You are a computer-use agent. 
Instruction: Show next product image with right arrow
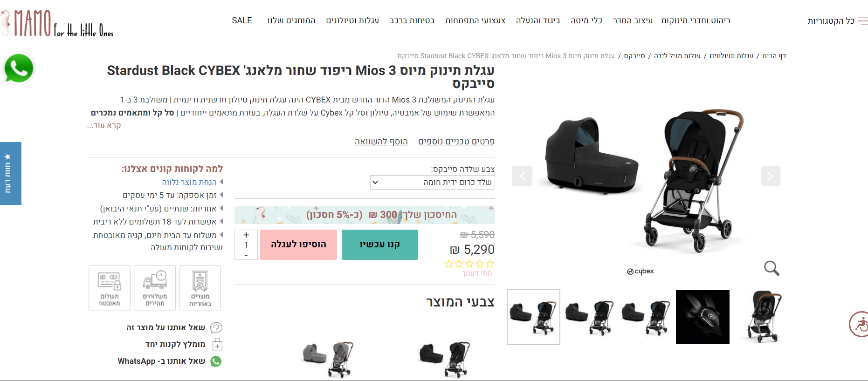(771, 176)
